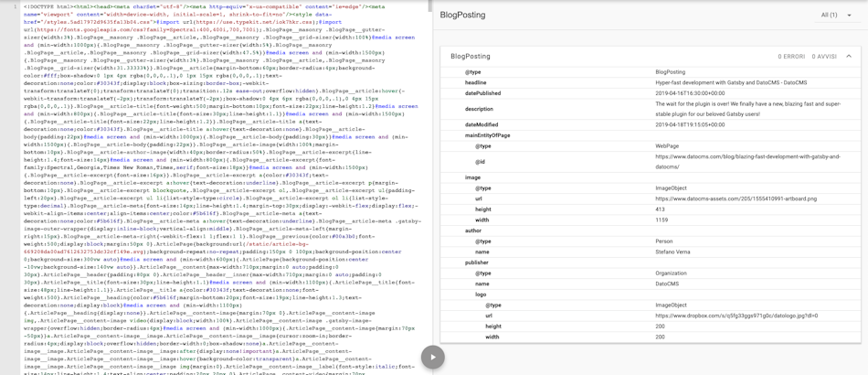Collapse the BlogPosting result card chevron
The image size is (868, 375).
(849, 56)
